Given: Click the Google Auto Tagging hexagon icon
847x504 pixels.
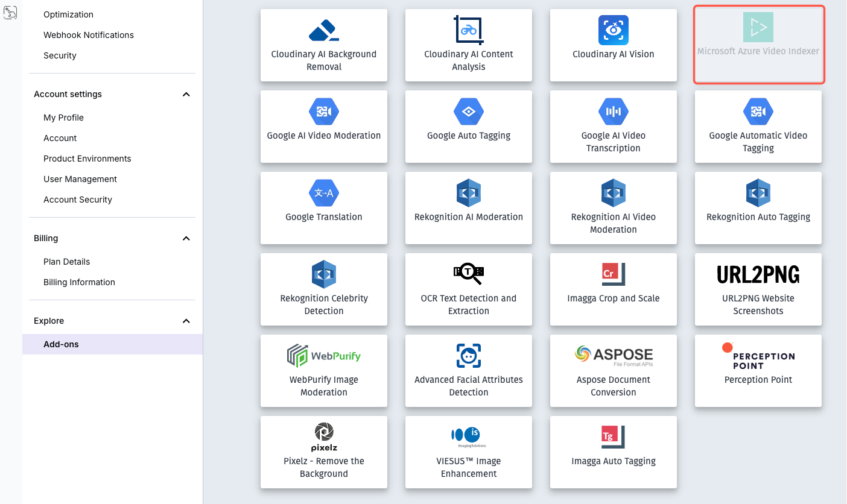Looking at the screenshot, I should pyautogui.click(x=469, y=112).
